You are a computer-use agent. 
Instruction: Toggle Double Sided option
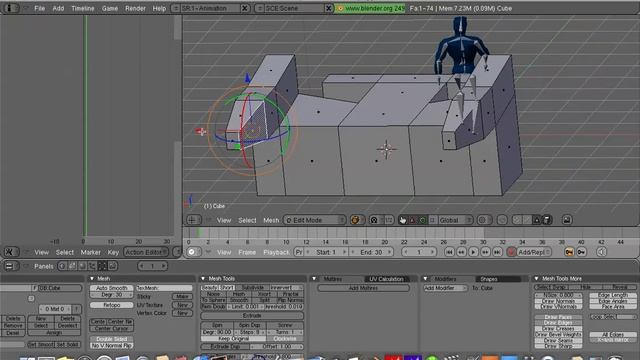(111, 339)
